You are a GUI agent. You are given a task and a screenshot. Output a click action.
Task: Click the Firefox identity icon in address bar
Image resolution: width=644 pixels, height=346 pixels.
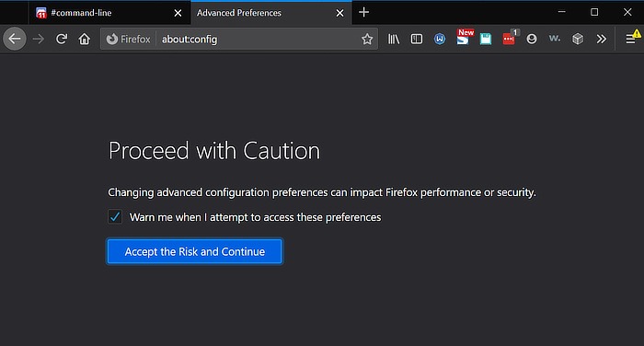click(128, 39)
